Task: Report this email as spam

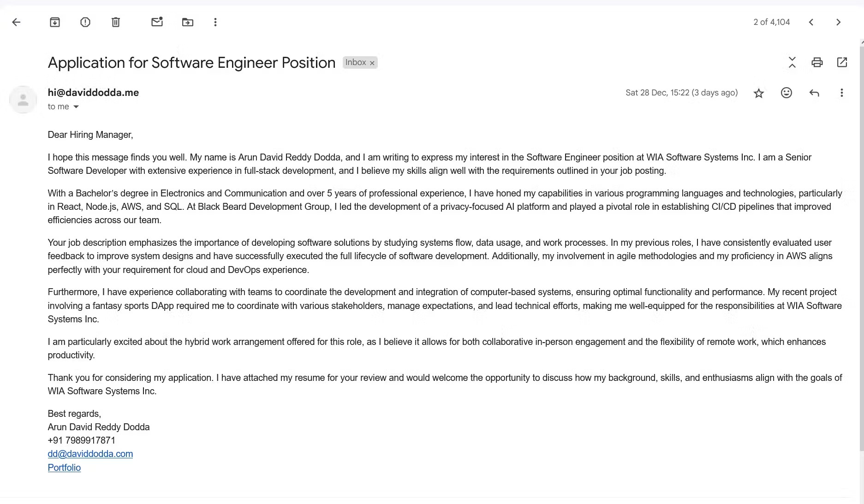Action: (85, 22)
